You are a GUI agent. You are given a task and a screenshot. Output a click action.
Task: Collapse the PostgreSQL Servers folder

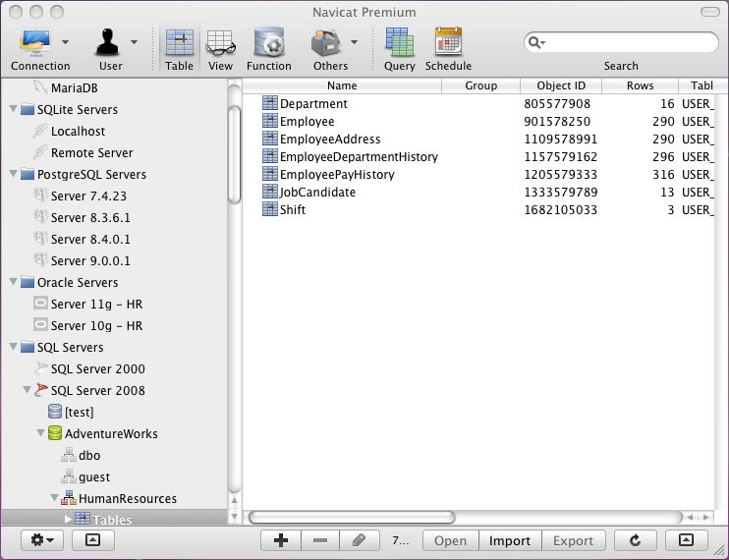(x=14, y=174)
